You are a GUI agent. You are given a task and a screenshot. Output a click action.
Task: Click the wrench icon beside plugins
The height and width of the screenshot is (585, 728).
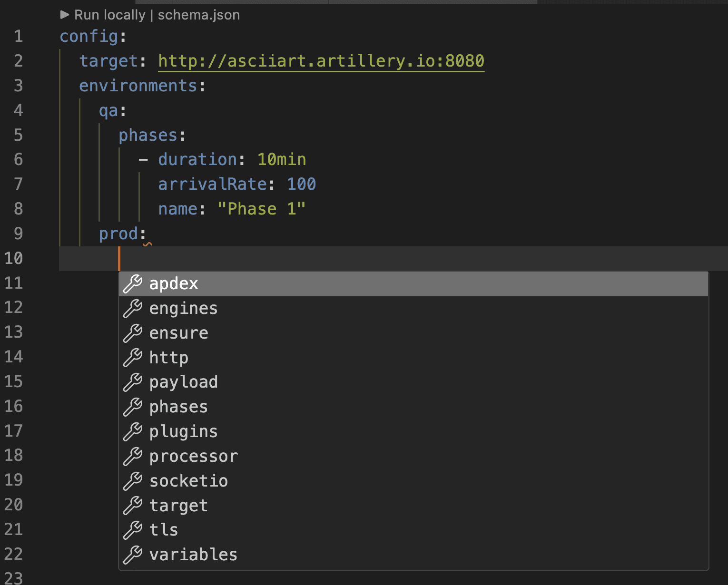pyautogui.click(x=133, y=432)
